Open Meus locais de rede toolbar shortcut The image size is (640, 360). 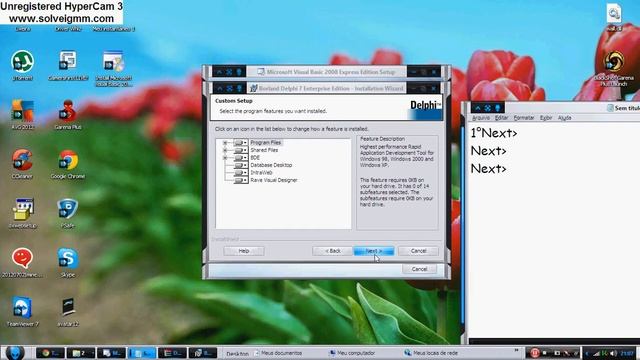point(431,353)
